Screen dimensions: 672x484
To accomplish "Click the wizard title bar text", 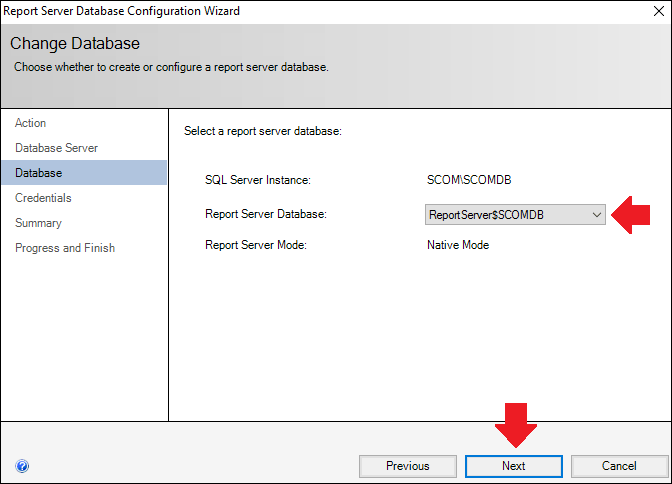I will [121, 11].
